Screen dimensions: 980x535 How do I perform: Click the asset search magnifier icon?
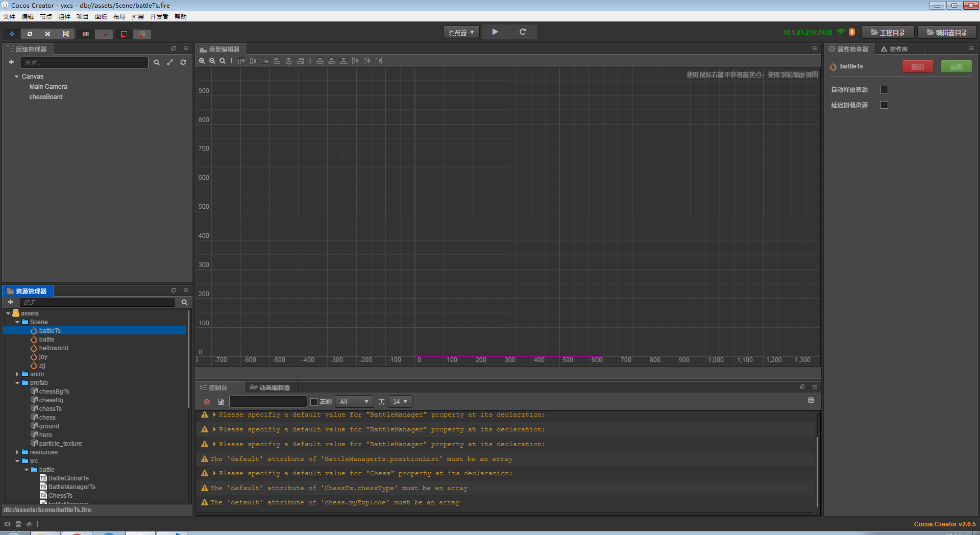[x=184, y=302]
